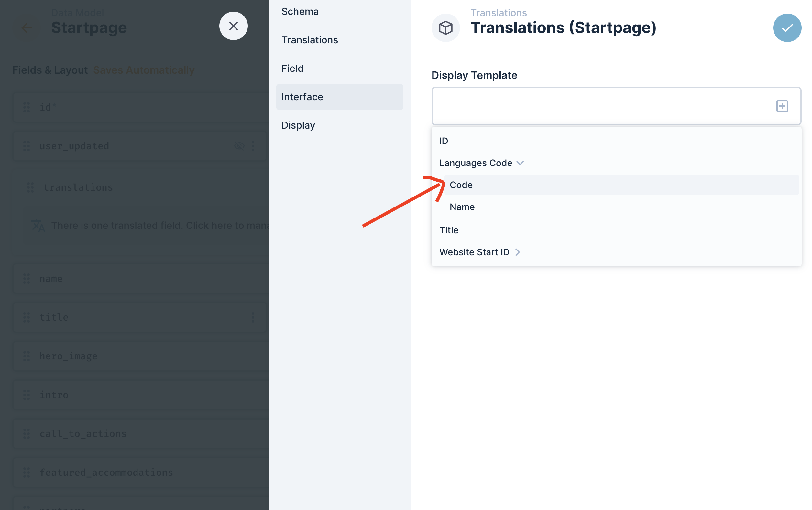Confirm changes with the checkmark button
Screen dimensions: 812x510
[787, 27]
